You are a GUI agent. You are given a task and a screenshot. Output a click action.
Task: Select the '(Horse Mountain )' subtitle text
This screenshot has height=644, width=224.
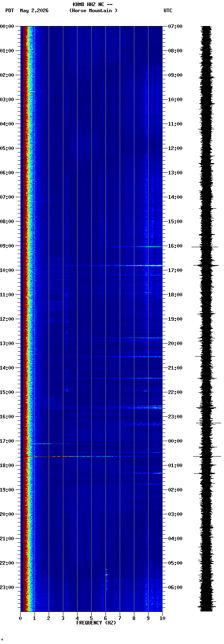click(93, 11)
